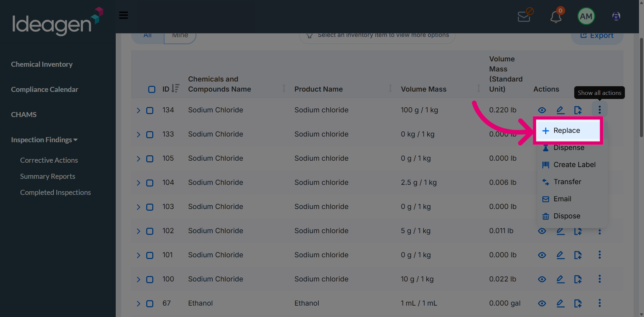Check the box for item 103
The height and width of the screenshot is (317, 644).
coord(150,207)
